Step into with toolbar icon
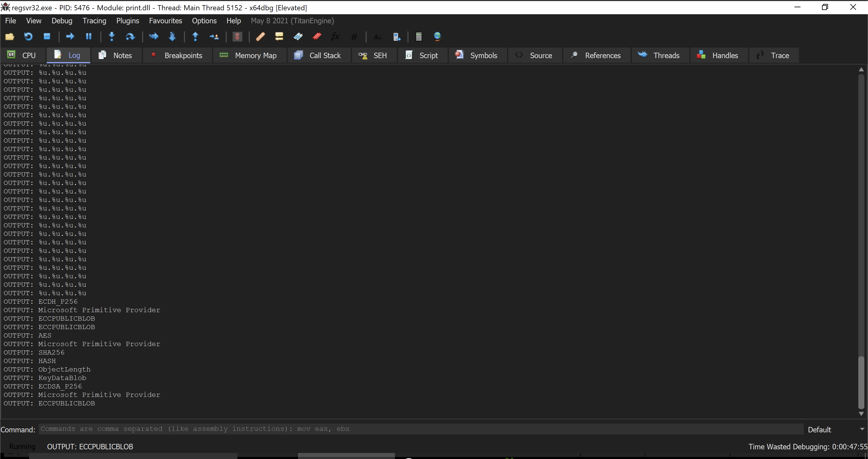This screenshot has height=459, width=868. tap(112, 36)
